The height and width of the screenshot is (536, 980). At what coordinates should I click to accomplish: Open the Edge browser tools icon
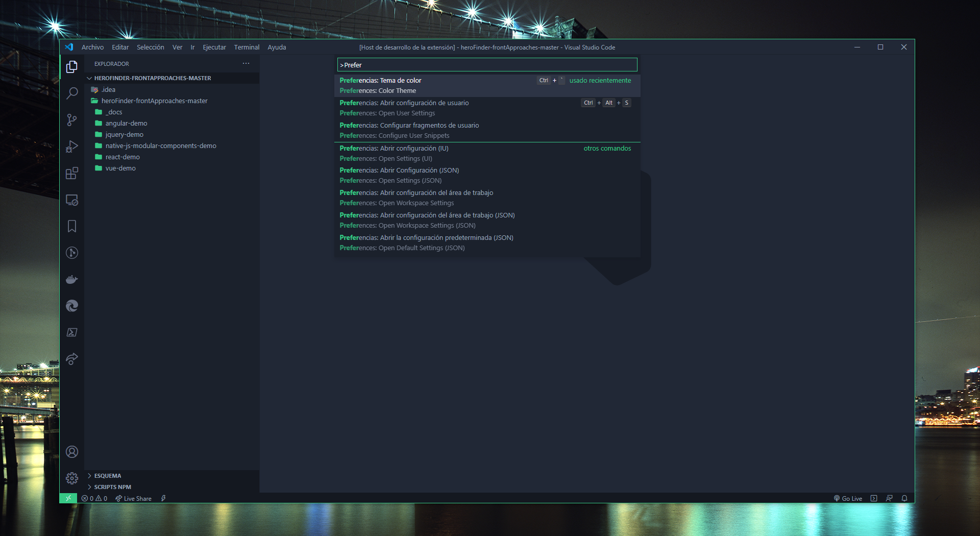[x=72, y=306]
